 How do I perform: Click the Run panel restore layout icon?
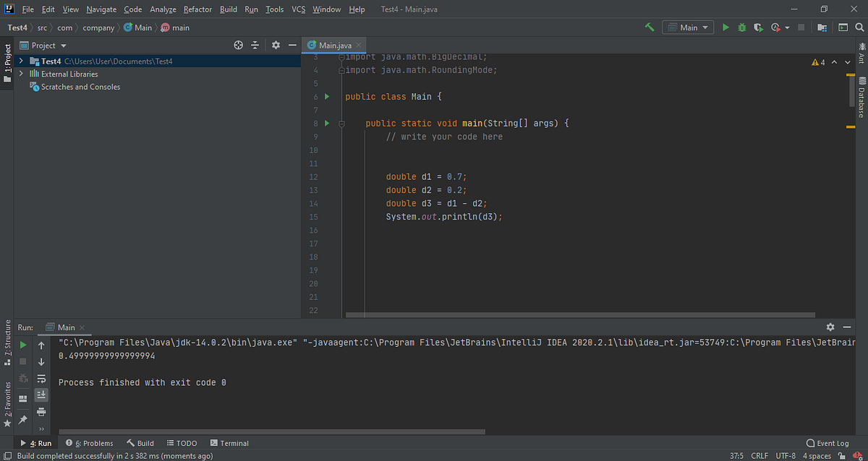tap(23, 398)
